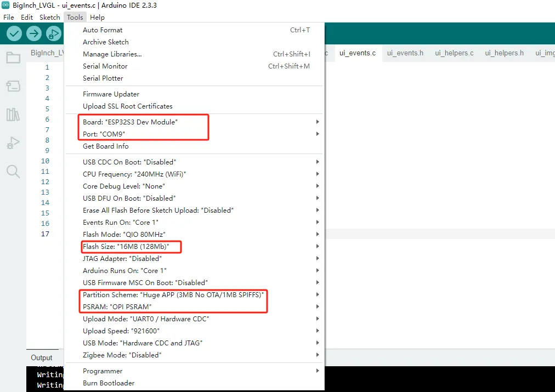Viewport: 555px width, 392px height.
Task: Open the File menu
Action: pyautogui.click(x=8, y=18)
